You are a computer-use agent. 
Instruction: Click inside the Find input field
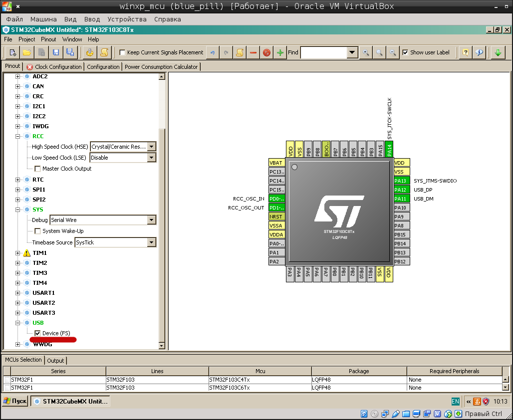point(323,52)
